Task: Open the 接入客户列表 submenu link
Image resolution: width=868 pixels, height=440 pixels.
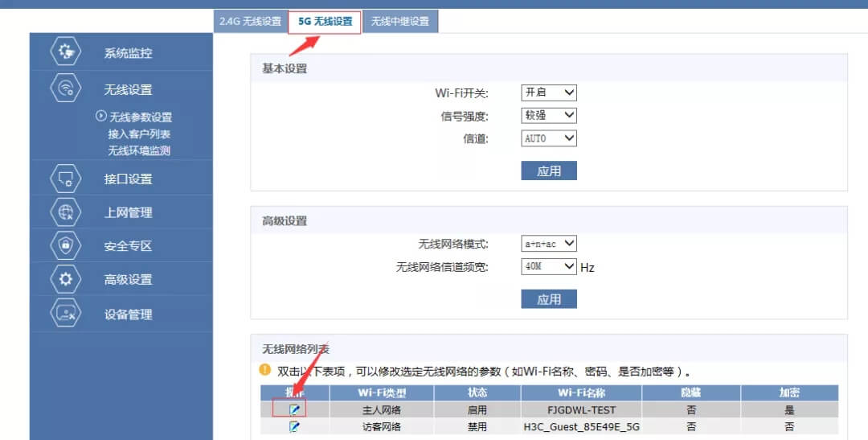Action: point(139,134)
